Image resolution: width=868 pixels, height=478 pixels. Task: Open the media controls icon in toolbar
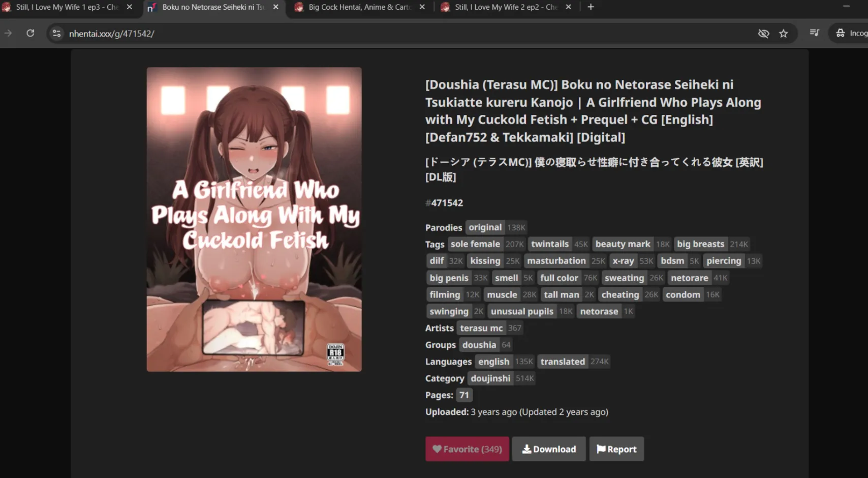tap(814, 33)
